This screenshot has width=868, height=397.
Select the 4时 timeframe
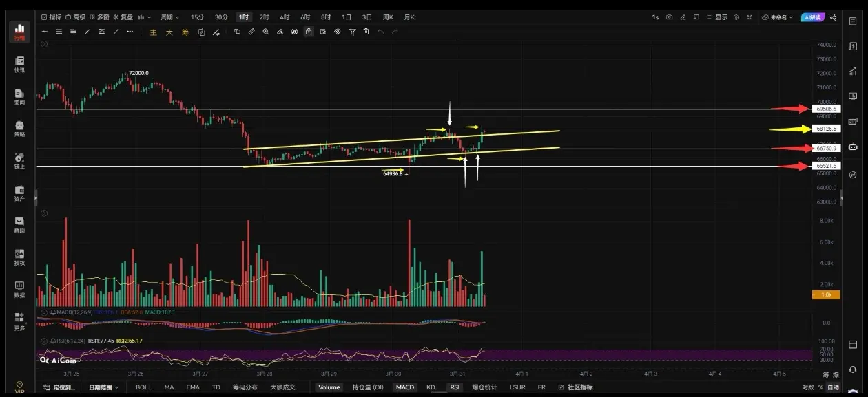pyautogui.click(x=285, y=17)
